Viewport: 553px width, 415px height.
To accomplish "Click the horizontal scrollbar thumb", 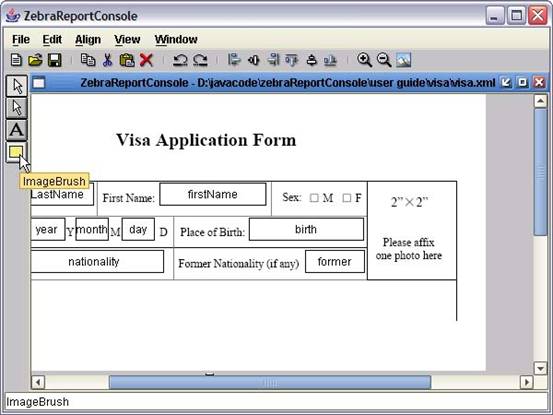I will (x=270, y=382).
